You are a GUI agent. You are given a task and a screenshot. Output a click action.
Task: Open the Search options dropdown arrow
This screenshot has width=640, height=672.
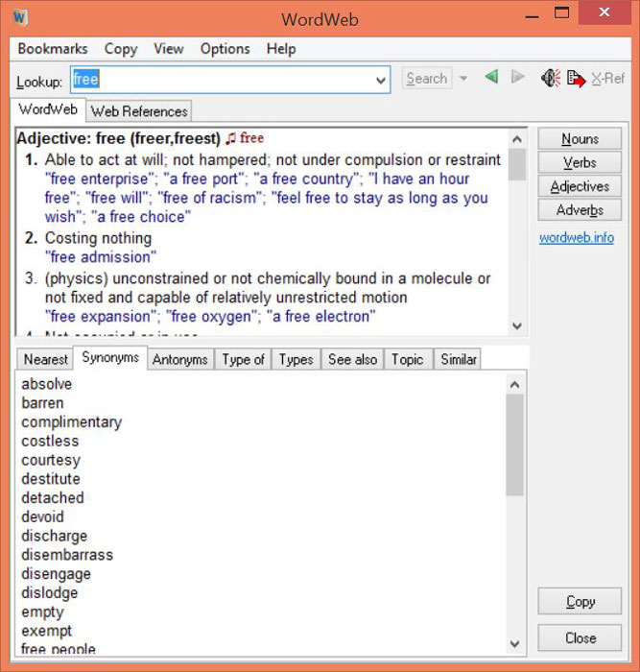click(463, 79)
